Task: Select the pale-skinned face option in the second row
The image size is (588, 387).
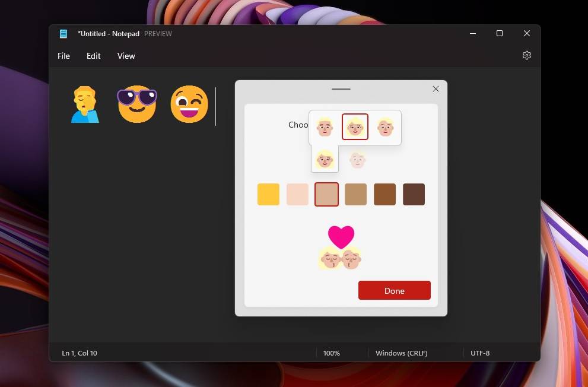Action: click(357, 160)
